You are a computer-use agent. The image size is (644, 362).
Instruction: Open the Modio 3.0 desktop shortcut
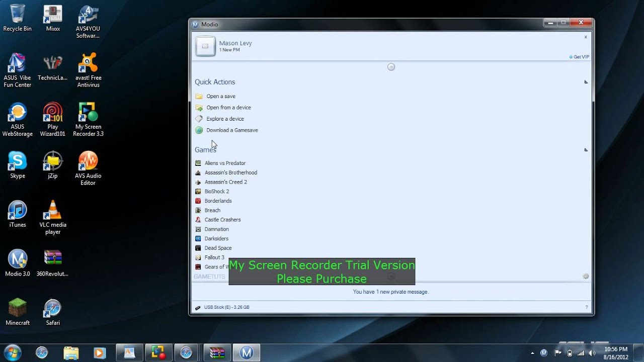[18, 263]
